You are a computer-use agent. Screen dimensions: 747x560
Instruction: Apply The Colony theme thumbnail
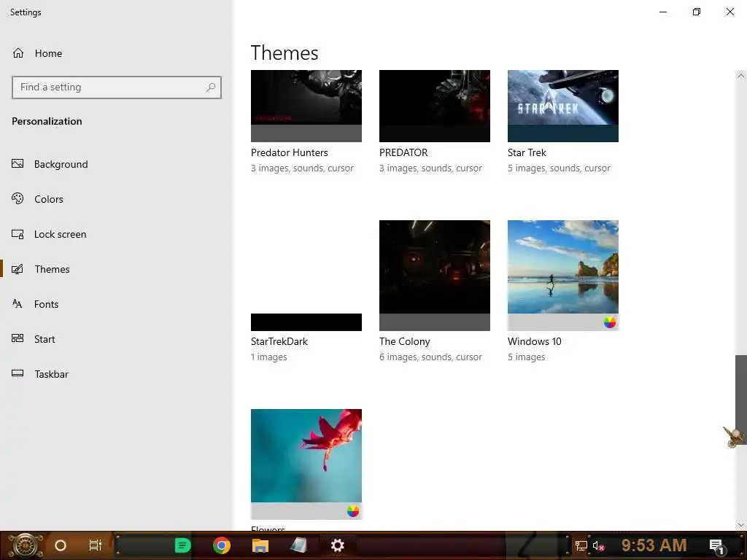[x=435, y=275]
